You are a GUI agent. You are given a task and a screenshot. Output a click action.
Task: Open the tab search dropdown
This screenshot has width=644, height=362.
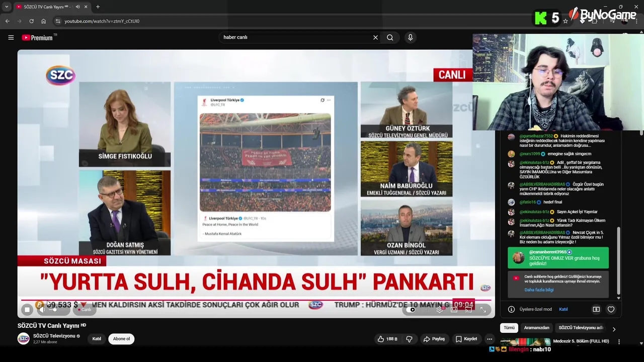click(x=6, y=7)
